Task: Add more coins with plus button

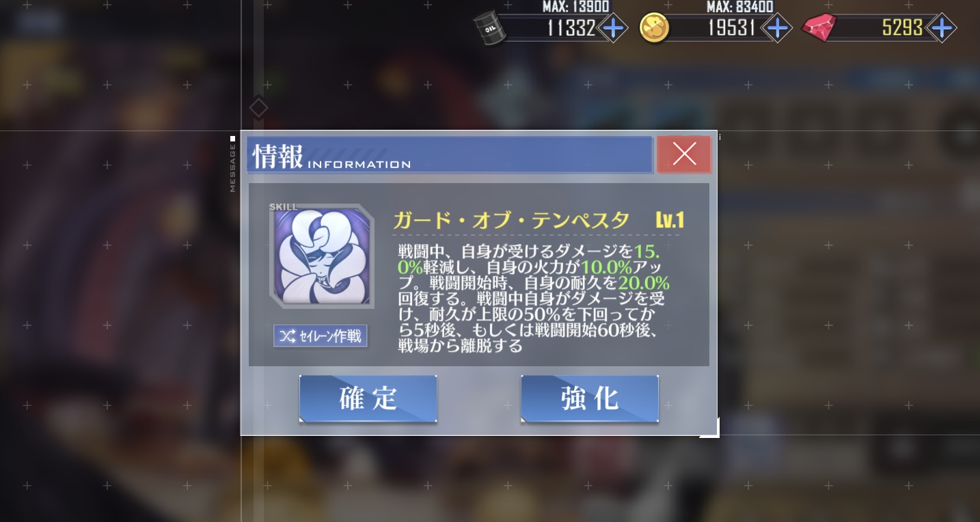Action: coord(777,28)
